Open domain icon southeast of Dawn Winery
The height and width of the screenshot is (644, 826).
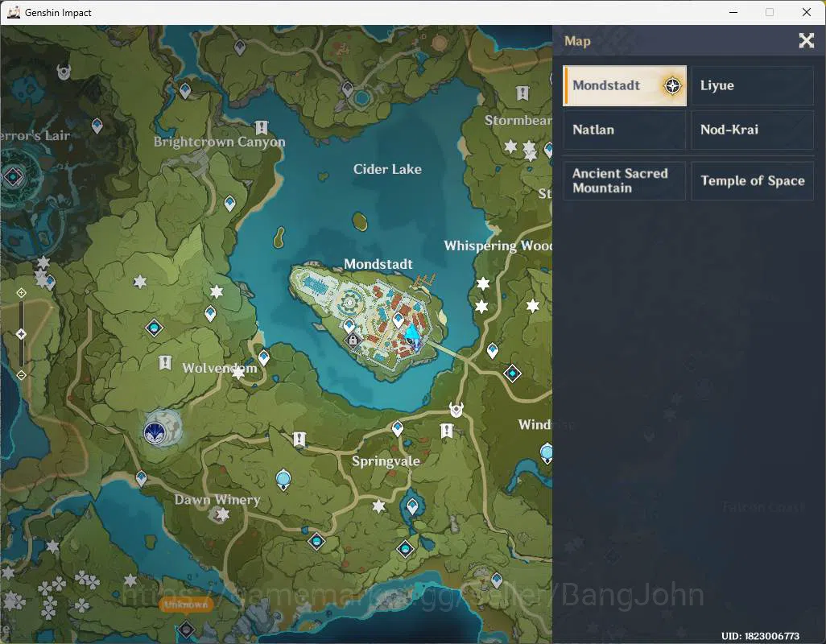(316, 541)
